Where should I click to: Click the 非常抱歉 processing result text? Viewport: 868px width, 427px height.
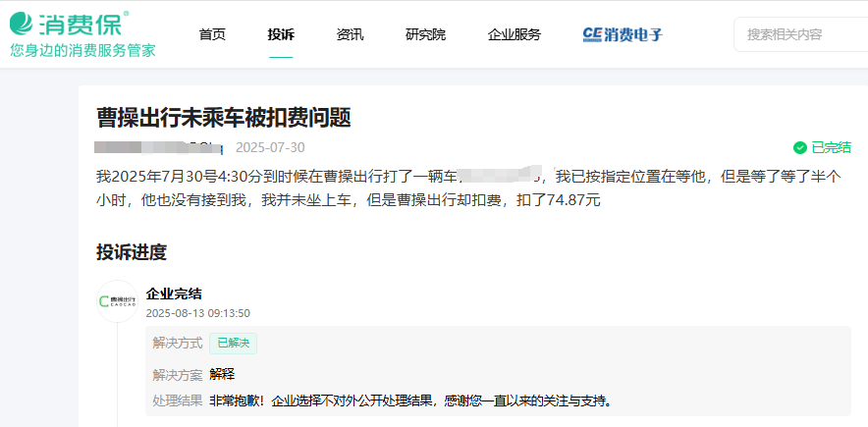413,400
